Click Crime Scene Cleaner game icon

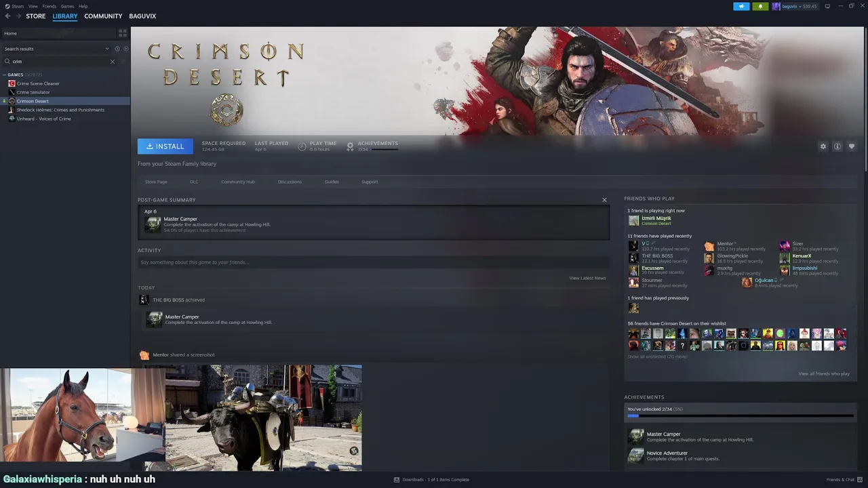(12, 83)
